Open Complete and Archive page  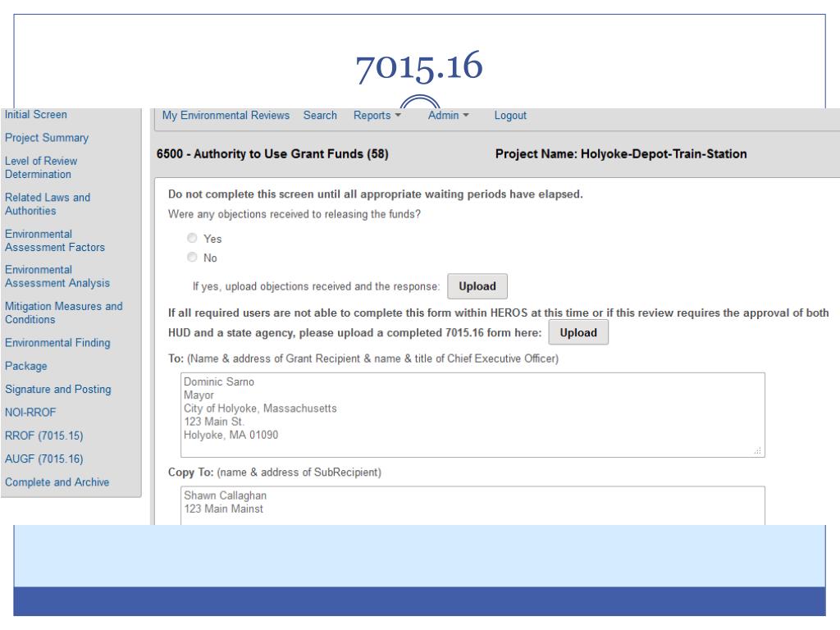57,482
